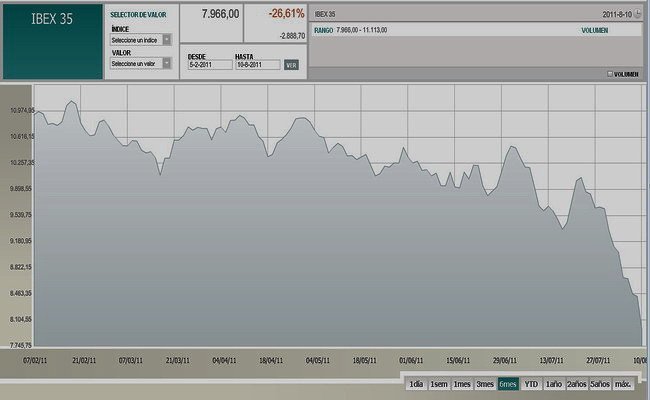Select the 1día range tab
The width and height of the screenshot is (650, 400).
click(416, 384)
